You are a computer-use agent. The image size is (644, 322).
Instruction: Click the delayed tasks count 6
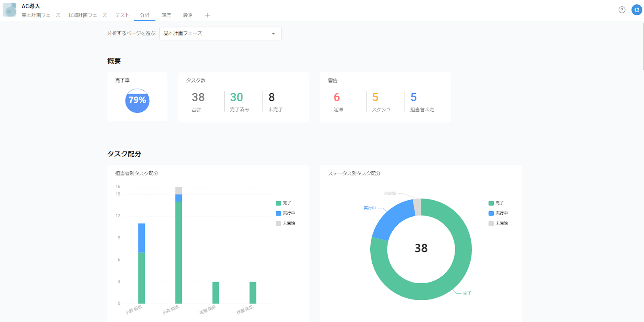337,98
